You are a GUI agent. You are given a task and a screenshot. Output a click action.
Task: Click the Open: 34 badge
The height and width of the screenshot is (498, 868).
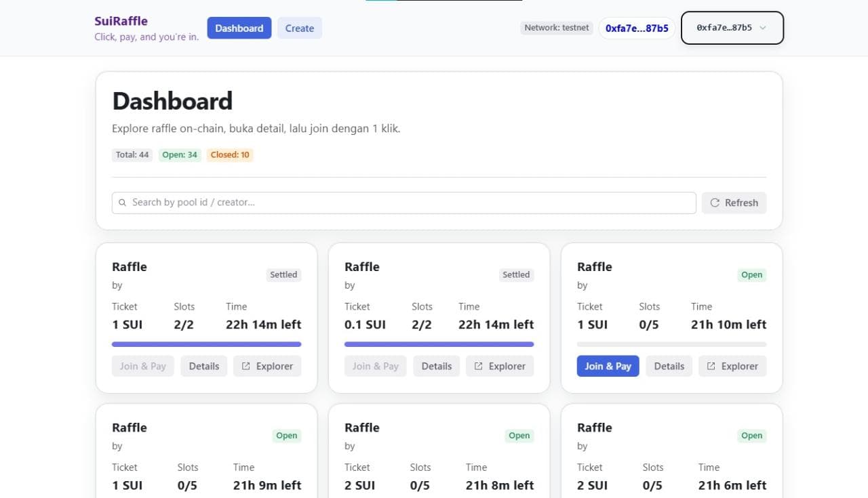[180, 154]
